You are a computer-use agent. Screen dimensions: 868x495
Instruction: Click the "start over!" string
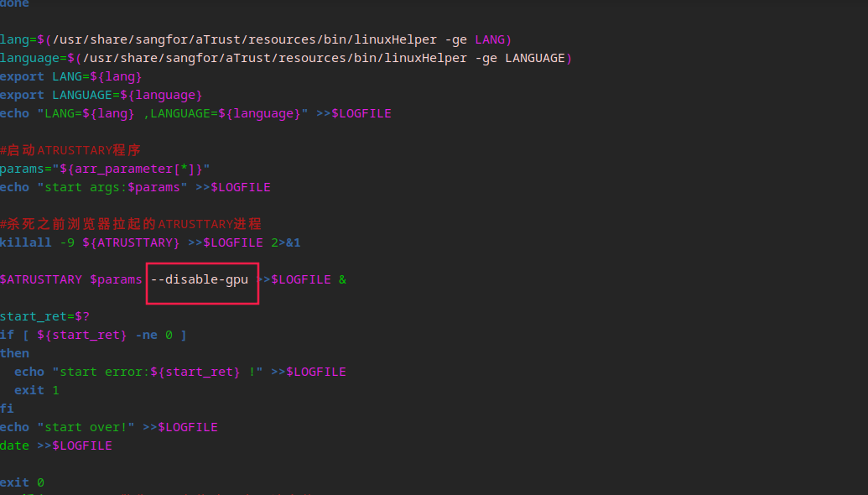pos(86,427)
